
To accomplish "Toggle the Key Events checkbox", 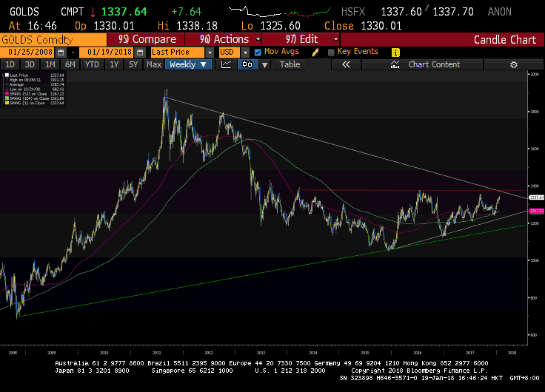I will pyautogui.click(x=331, y=52).
